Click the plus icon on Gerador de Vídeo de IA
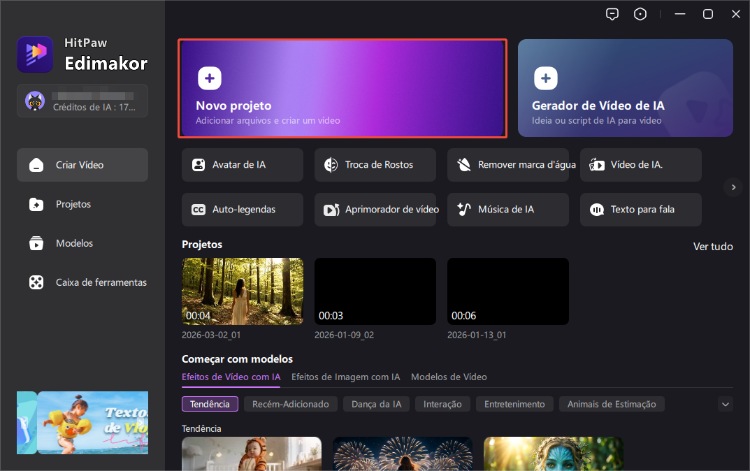 [546, 78]
